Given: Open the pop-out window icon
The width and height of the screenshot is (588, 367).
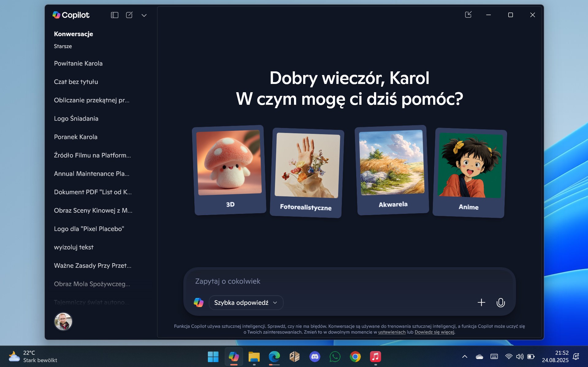Looking at the screenshot, I should (x=468, y=15).
